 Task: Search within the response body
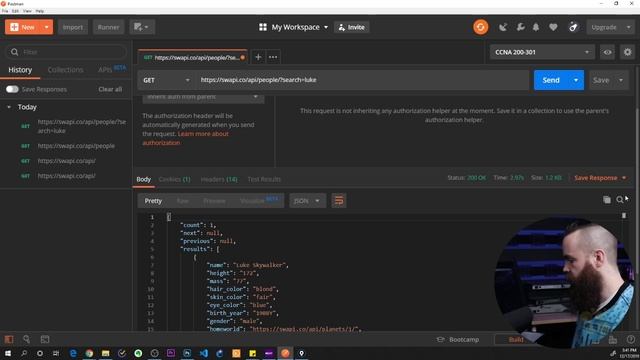click(x=620, y=200)
